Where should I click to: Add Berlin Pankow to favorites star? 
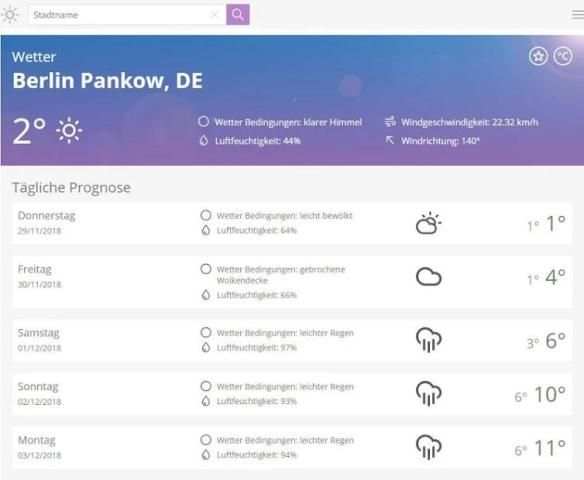[538, 57]
